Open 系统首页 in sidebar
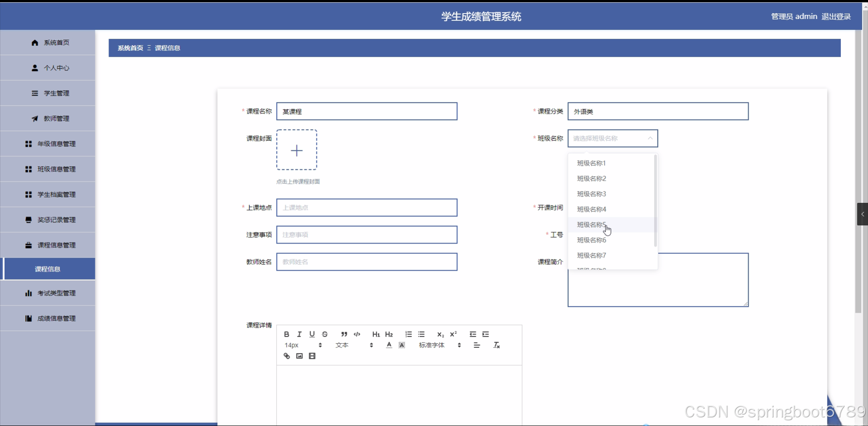The width and height of the screenshot is (868, 426). (x=47, y=42)
